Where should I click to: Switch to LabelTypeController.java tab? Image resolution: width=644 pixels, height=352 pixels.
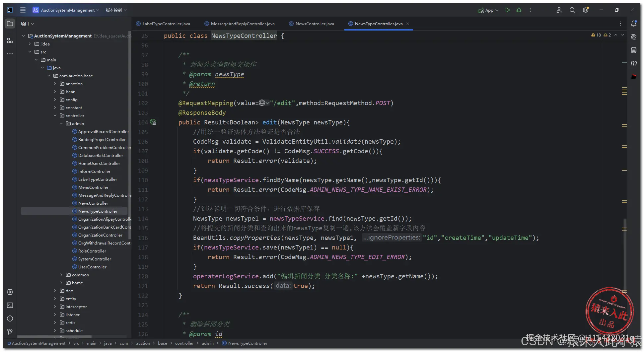[163, 24]
